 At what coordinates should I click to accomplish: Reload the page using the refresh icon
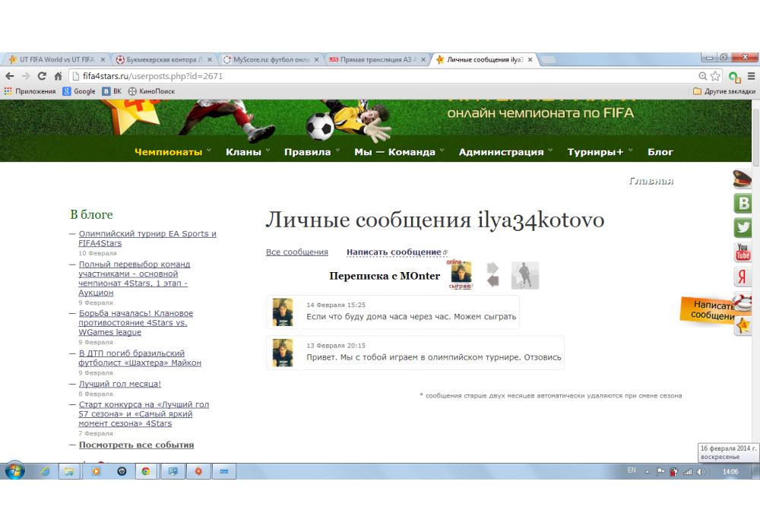pos(41,76)
